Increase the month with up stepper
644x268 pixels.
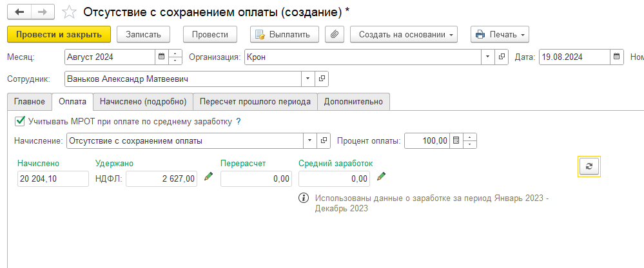pyautogui.click(x=175, y=53)
